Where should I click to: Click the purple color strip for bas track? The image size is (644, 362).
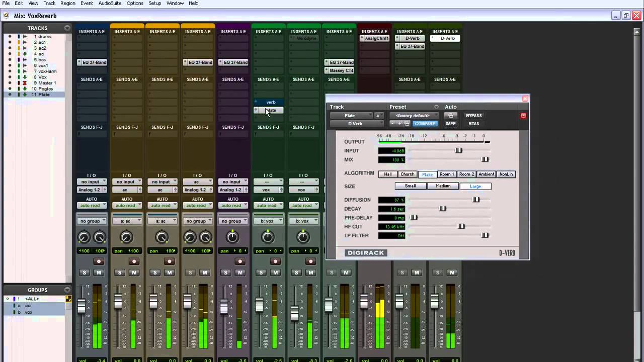pyautogui.click(x=19, y=60)
